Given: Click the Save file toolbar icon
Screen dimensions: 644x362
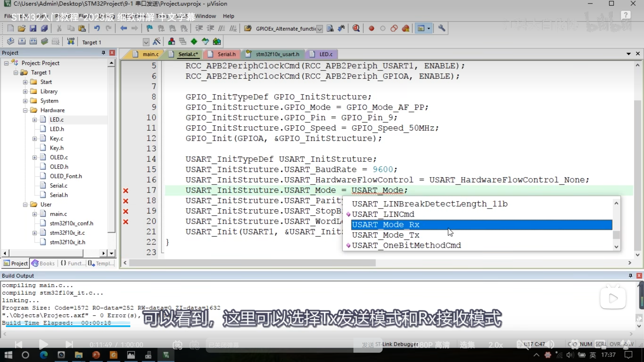Looking at the screenshot, I should click(x=33, y=28).
